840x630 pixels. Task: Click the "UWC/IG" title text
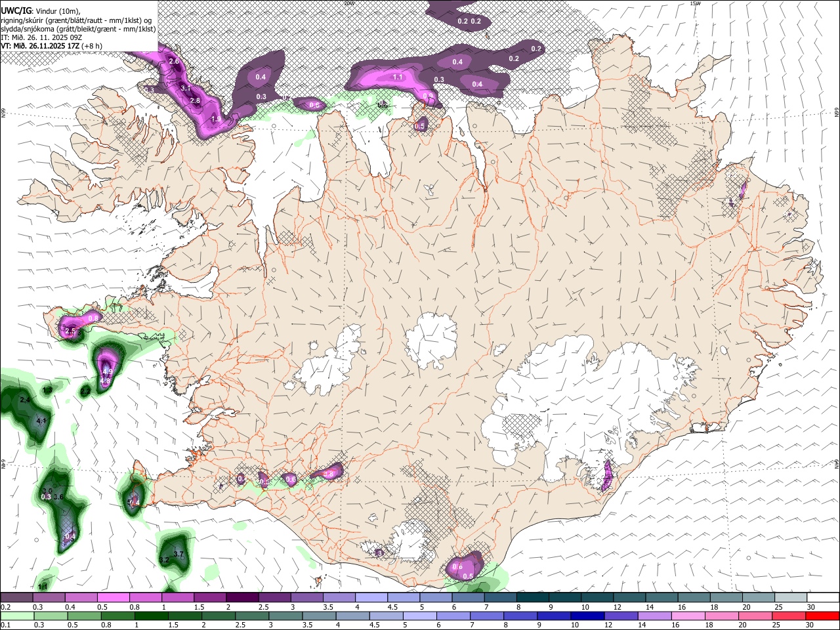tap(16, 10)
